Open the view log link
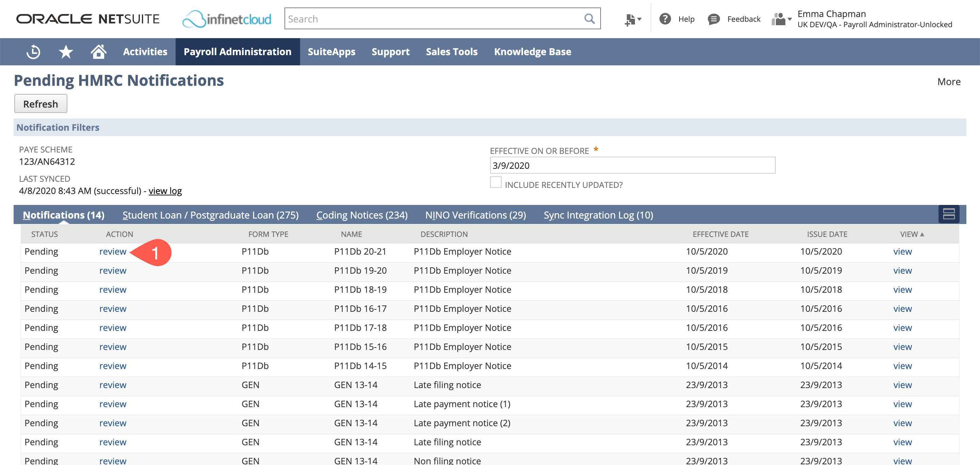The height and width of the screenshot is (465, 980). coord(165,191)
